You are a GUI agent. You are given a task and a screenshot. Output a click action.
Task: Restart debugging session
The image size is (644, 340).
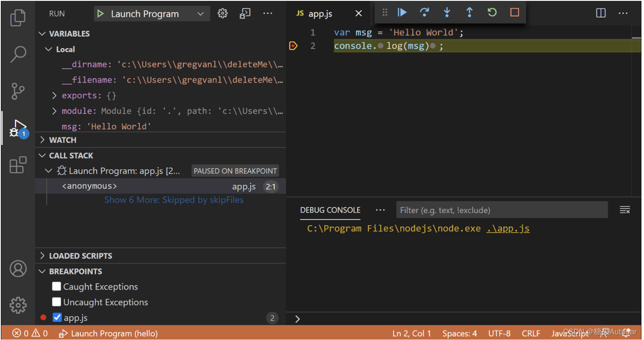tap(492, 12)
